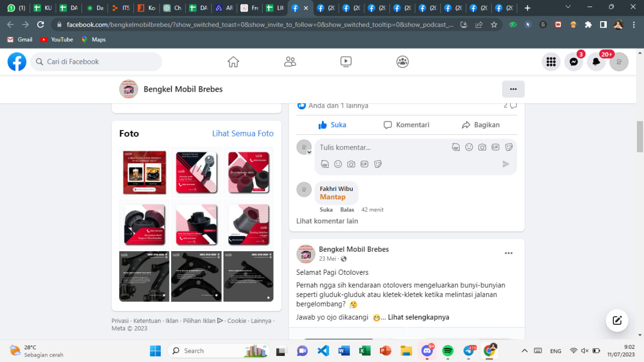Reply to the comment with Balas
This screenshot has height=362, width=644.
coord(347,209)
